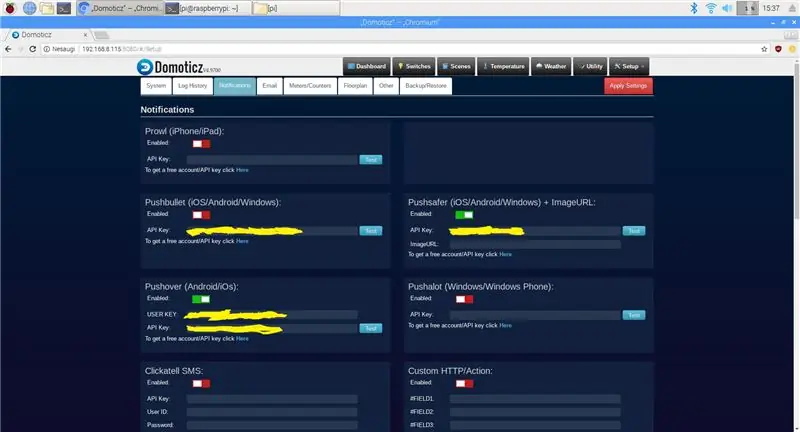Test the Pushalot API key
The image size is (800, 432).
pos(634,315)
